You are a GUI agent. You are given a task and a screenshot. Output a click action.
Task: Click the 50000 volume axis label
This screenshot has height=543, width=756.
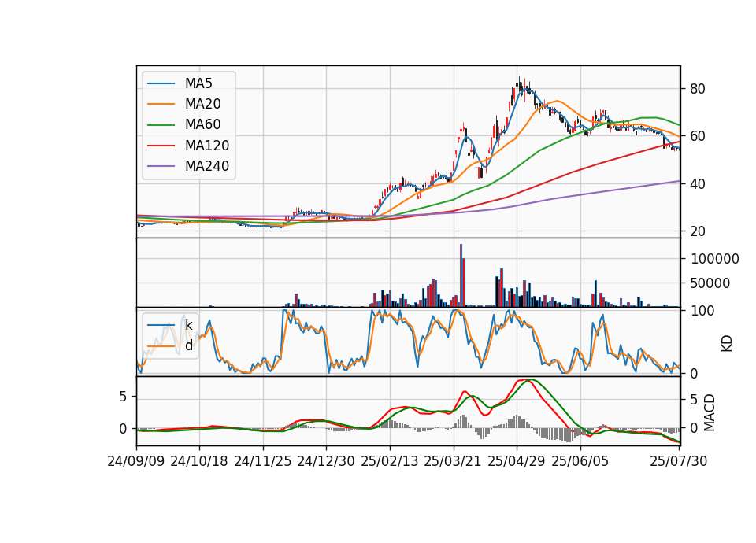(x=710, y=283)
